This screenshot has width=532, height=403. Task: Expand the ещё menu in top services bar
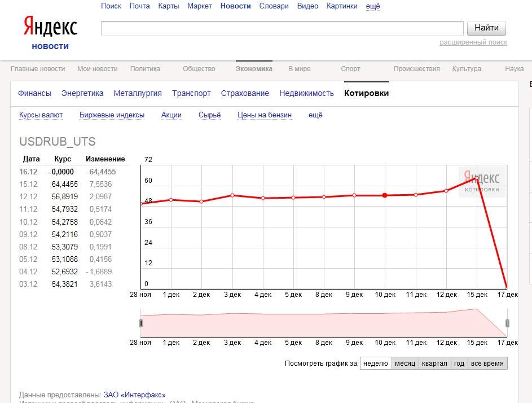(x=373, y=6)
